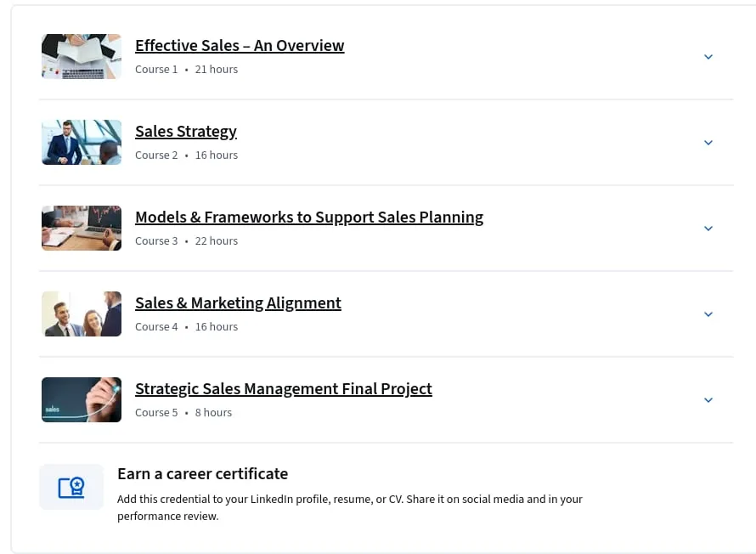
Task: Click the Models & Frameworks course thumbnail
Action: point(82,228)
